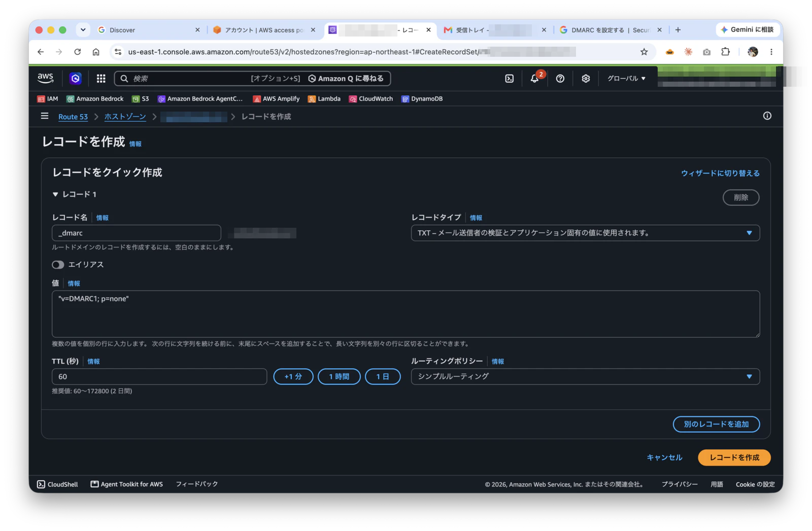Open the Chrome three-dot menu
This screenshot has height=531, width=812.
[x=771, y=52]
